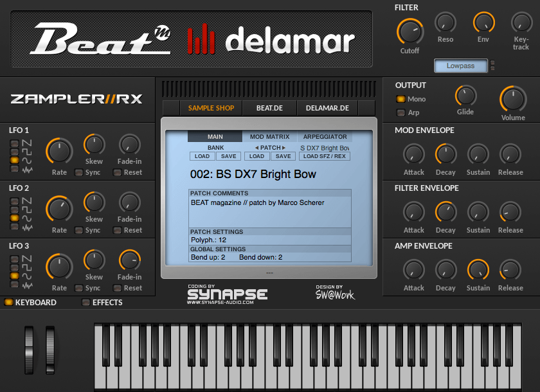Click the Filter Cutoff knob
Image resolution: width=540 pixels, height=392 pixels.
pos(410,31)
